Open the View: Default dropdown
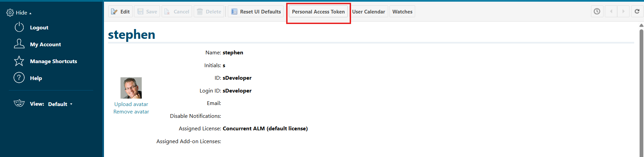644x157 pixels. tap(60, 104)
